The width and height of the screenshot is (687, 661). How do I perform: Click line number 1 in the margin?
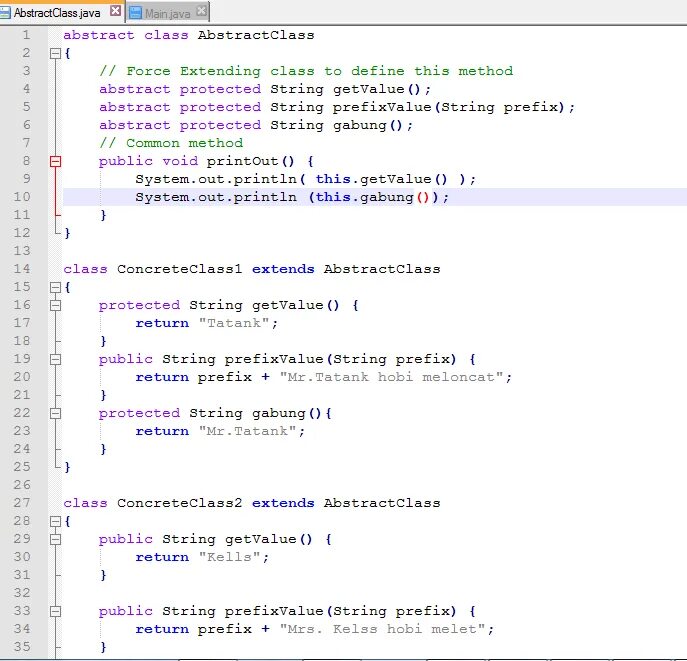26,35
